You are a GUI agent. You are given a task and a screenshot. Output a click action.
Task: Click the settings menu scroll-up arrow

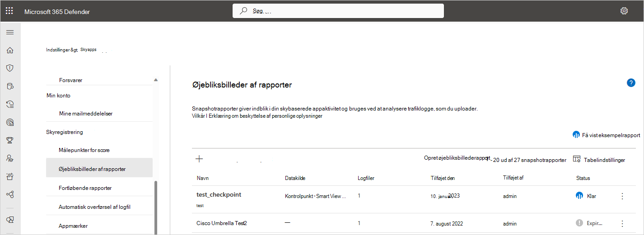click(156, 80)
